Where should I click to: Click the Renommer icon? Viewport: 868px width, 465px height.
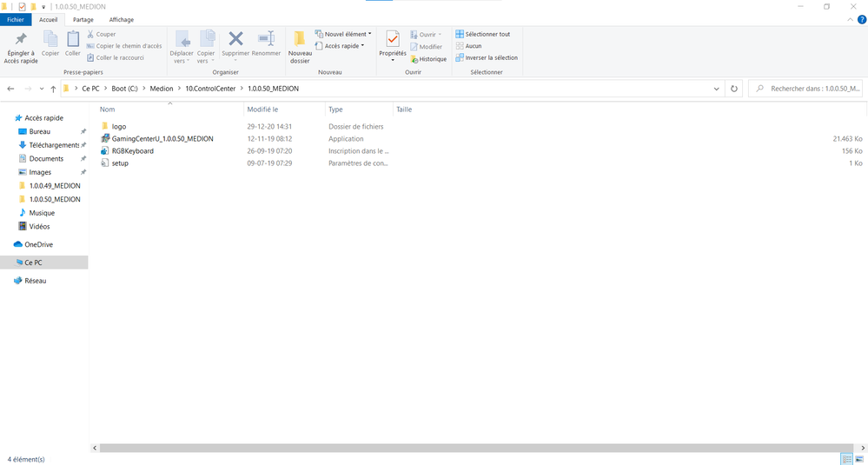266,38
